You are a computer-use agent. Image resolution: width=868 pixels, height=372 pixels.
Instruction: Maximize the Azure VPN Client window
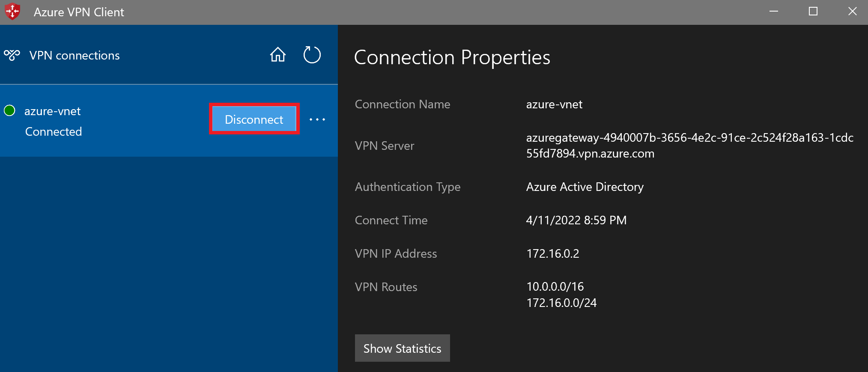[x=813, y=12]
